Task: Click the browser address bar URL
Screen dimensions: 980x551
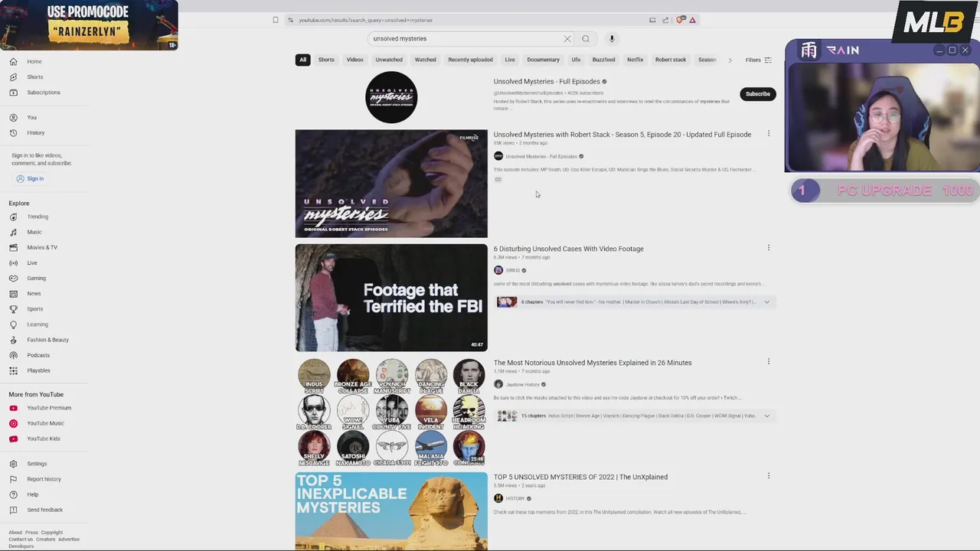Action: [x=365, y=20]
